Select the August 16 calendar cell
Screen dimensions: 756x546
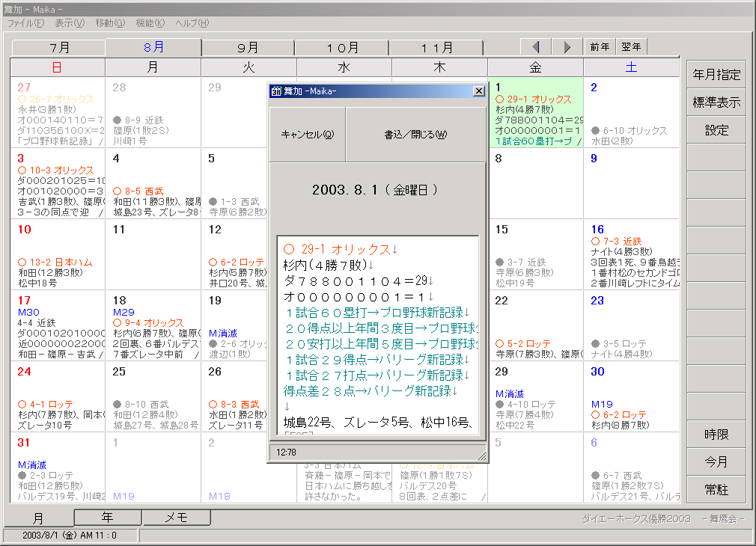630,254
